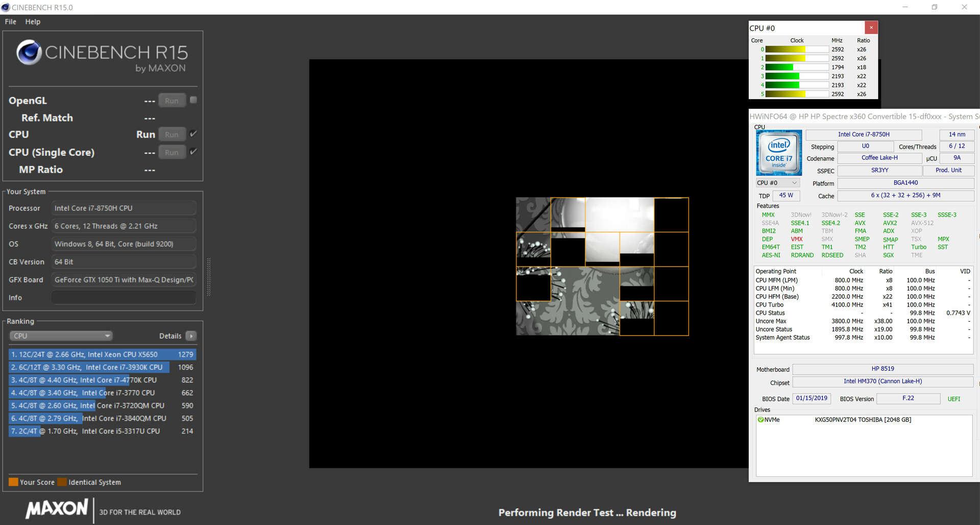This screenshot has width=980, height=525.
Task: Click the Processor field Intel Core i7-8750H CPU
Action: pyautogui.click(x=124, y=208)
